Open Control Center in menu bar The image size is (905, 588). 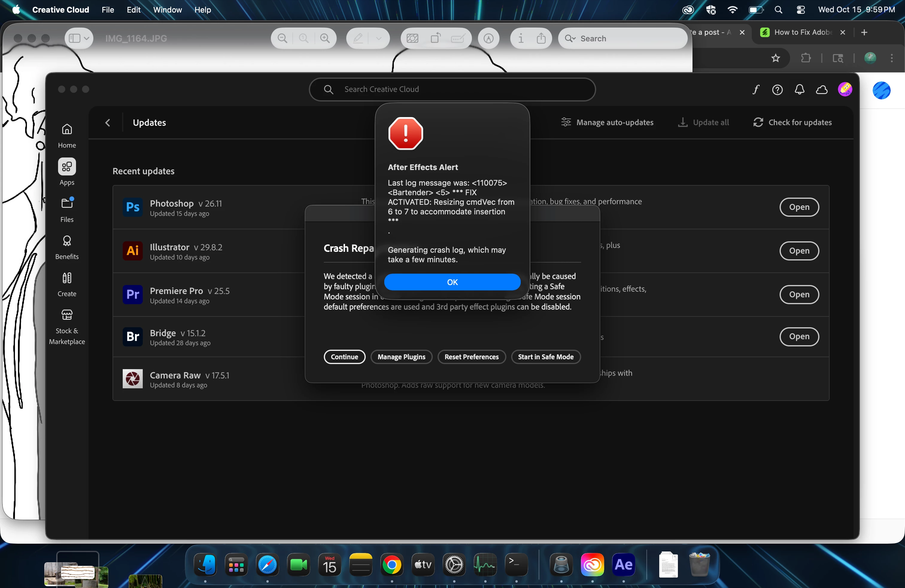pyautogui.click(x=801, y=10)
